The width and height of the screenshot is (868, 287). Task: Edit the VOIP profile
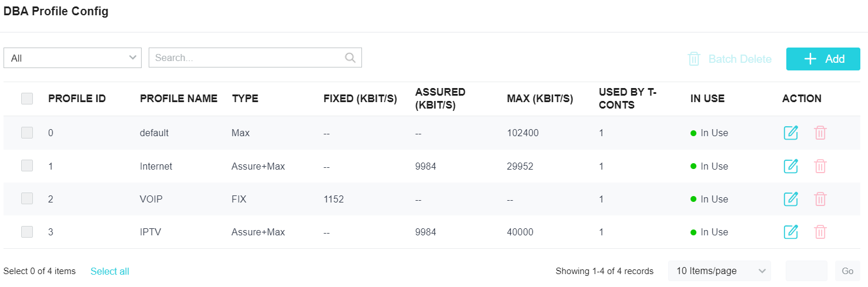[x=791, y=199]
